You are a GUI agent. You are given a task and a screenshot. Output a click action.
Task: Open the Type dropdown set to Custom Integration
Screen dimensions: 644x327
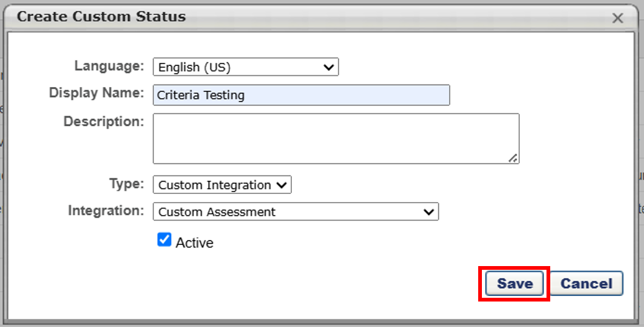point(222,185)
